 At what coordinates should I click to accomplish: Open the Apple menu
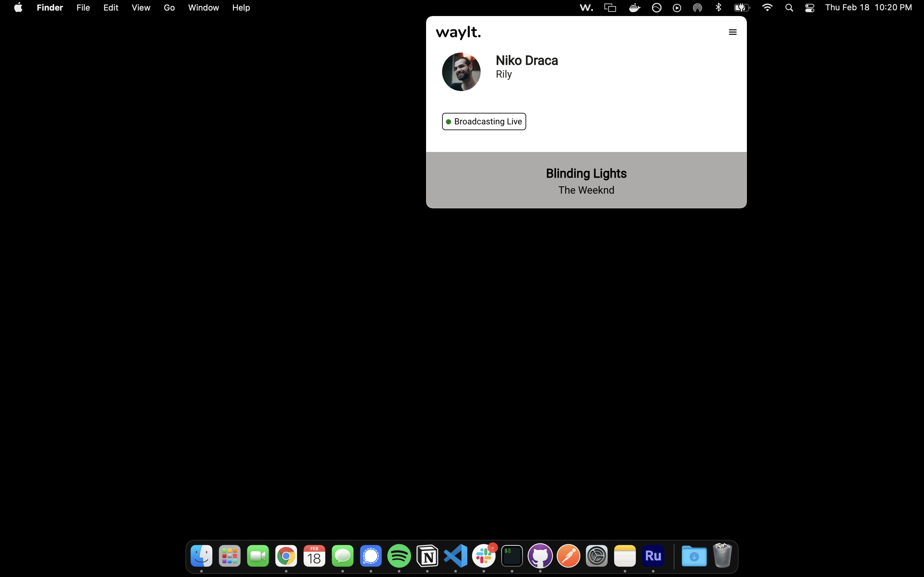point(18,8)
